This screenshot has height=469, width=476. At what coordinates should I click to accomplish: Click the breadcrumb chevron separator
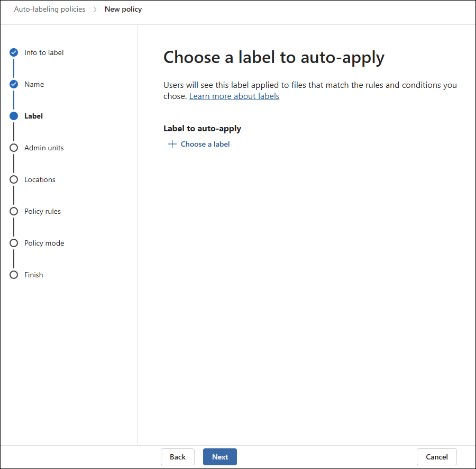[95, 10]
